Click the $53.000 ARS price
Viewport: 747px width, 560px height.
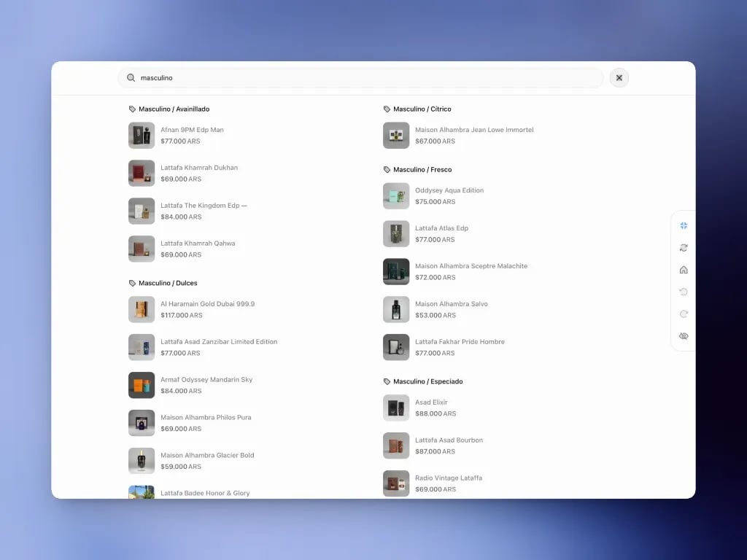(x=436, y=315)
